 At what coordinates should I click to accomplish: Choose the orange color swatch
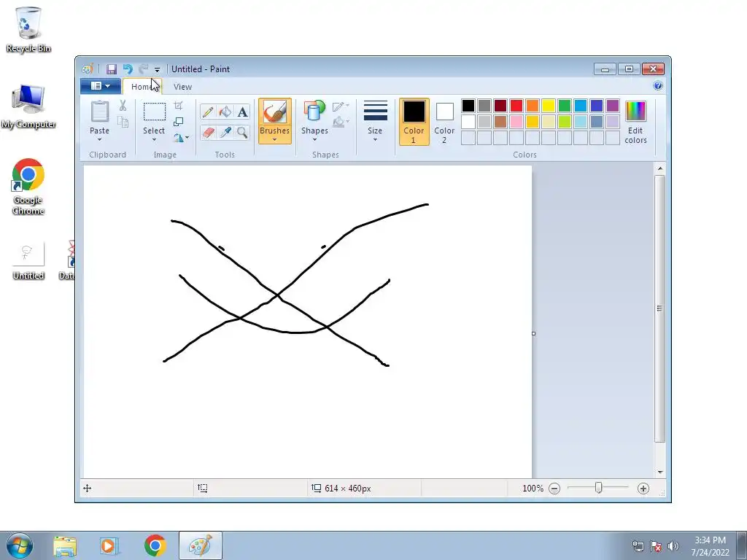pyautogui.click(x=533, y=106)
